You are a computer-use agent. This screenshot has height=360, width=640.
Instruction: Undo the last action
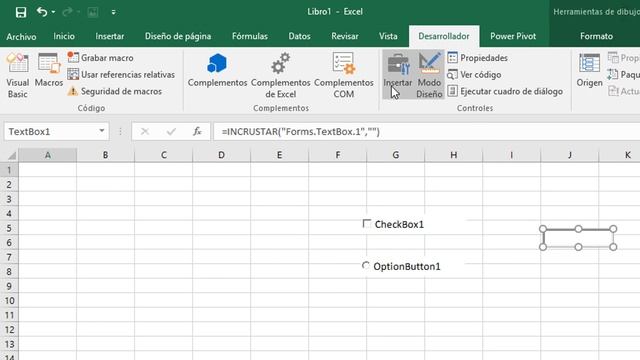pyautogui.click(x=42, y=12)
